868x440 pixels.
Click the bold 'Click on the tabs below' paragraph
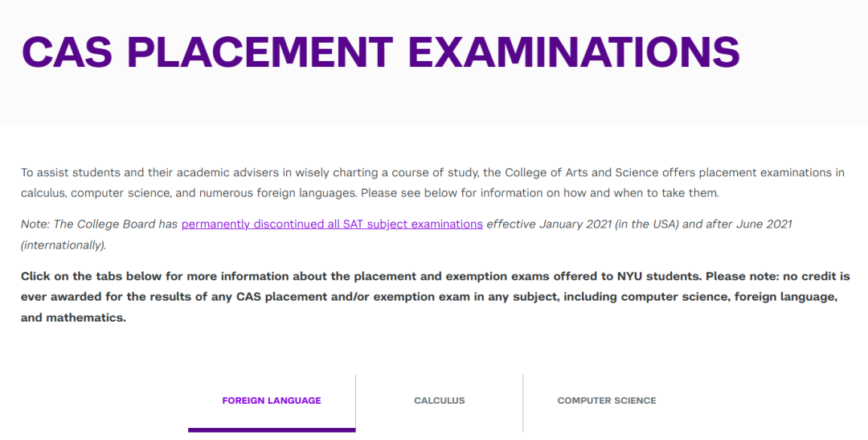pyautogui.click(x=435, y=297)
